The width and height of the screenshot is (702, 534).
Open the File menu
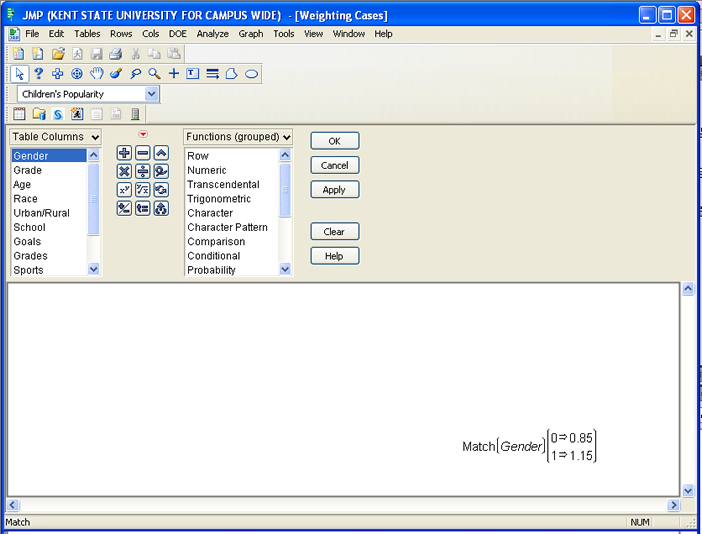[32, 34]
